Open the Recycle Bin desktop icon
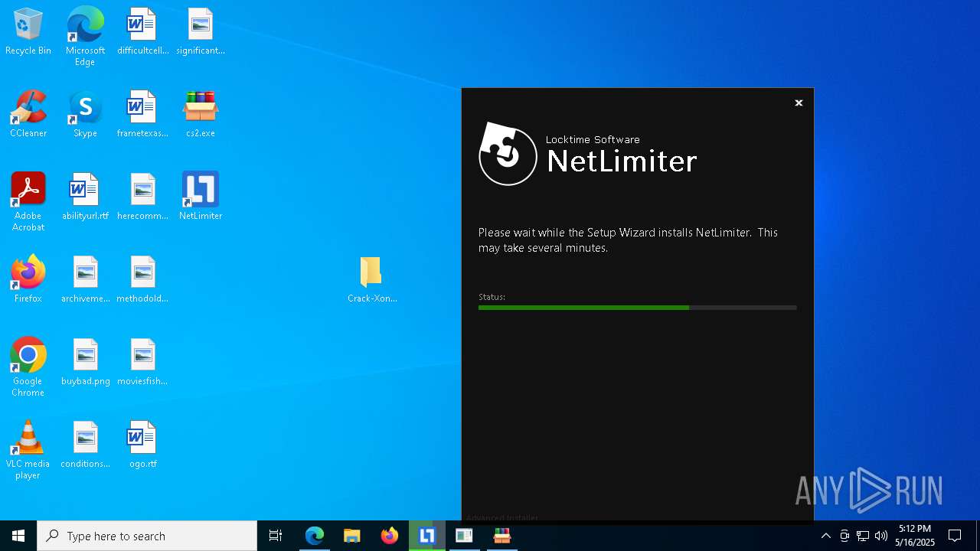This screenshot has width=980, height=551. (x=28, y=32)
